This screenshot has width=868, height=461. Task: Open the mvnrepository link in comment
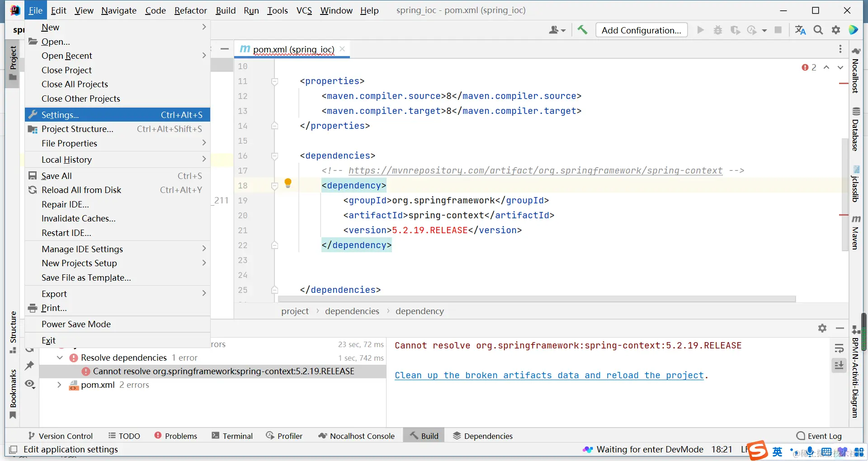[535, 170]
